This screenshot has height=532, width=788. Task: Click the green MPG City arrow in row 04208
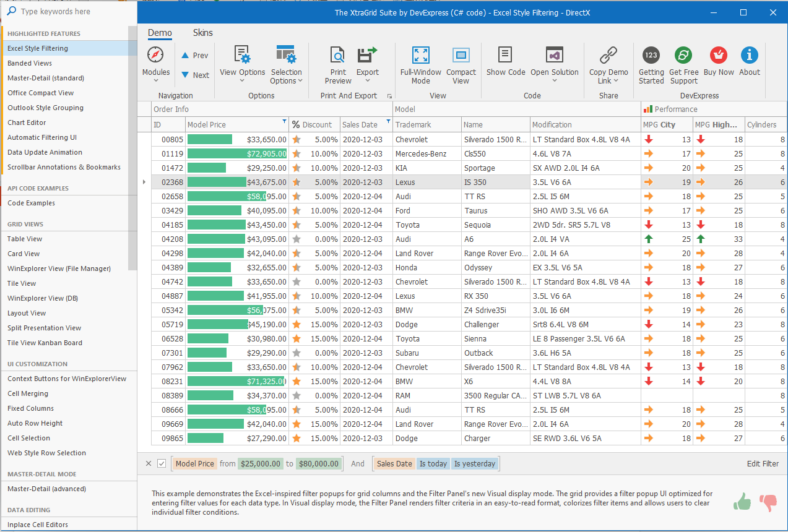click(x=649, y=239)
